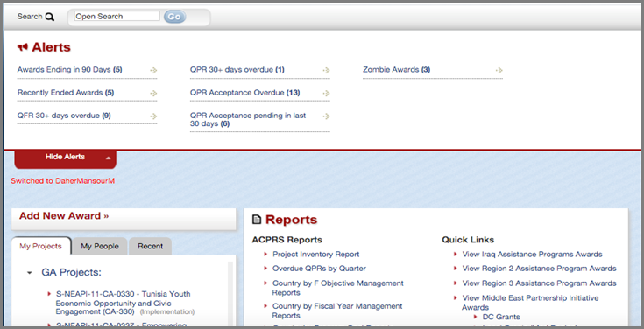This screenshot has height=329, width=644.
Task: Open Overdue QPRs by Quarter report
Action: [x=319, y=269]
